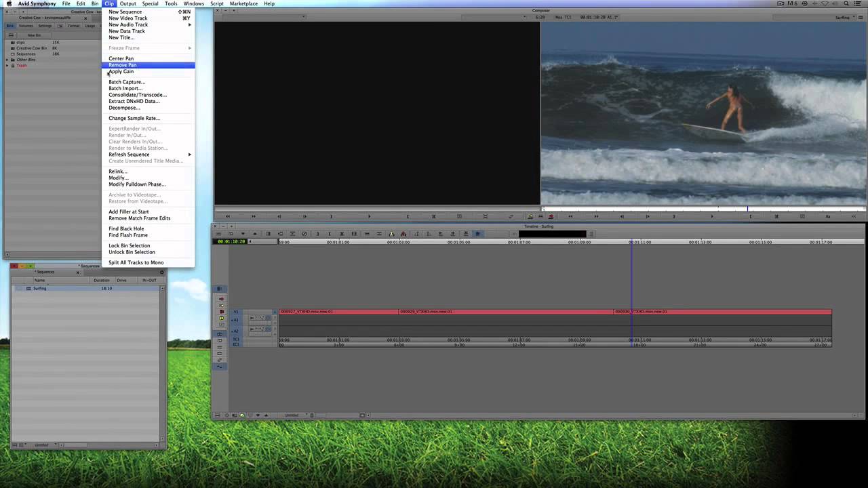
Task: Step back one frame in source monitor
Action: (x=279, y=216)
